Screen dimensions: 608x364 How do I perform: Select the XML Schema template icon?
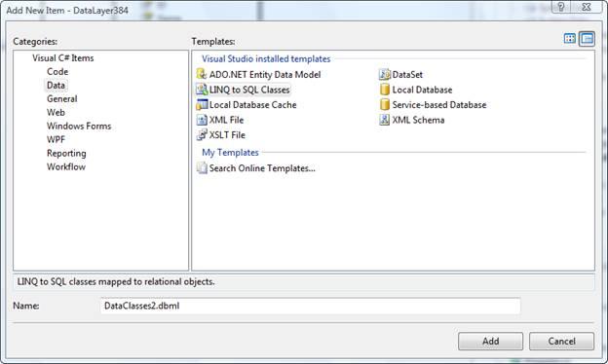point(384,120)
